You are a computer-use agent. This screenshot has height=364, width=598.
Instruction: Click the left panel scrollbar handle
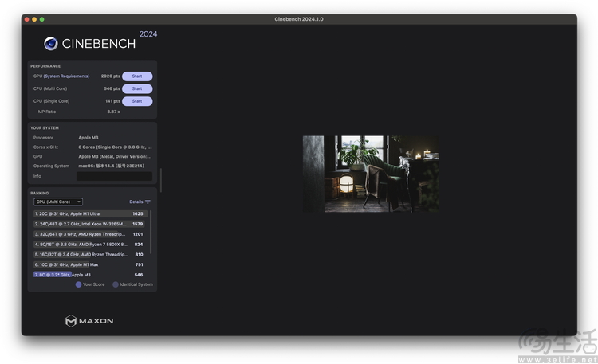161,180
